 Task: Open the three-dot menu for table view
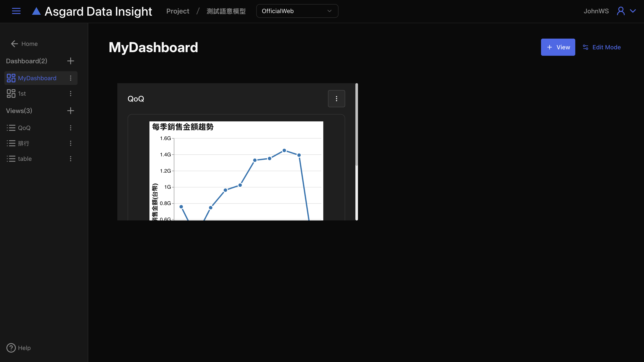click(70, 159)
